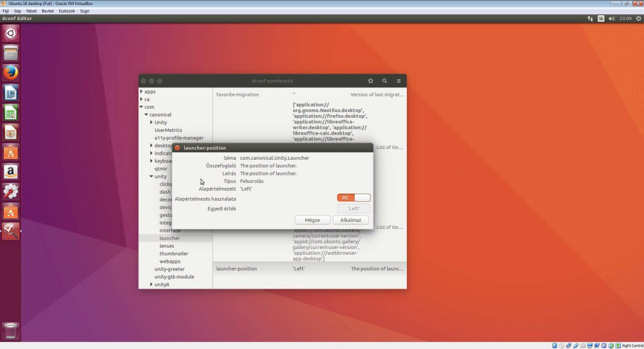This screenshot has height=349, width=644.
Task: Open Software Updater icon in launcher
Action: pyautogui.click(x=11, y=212)
